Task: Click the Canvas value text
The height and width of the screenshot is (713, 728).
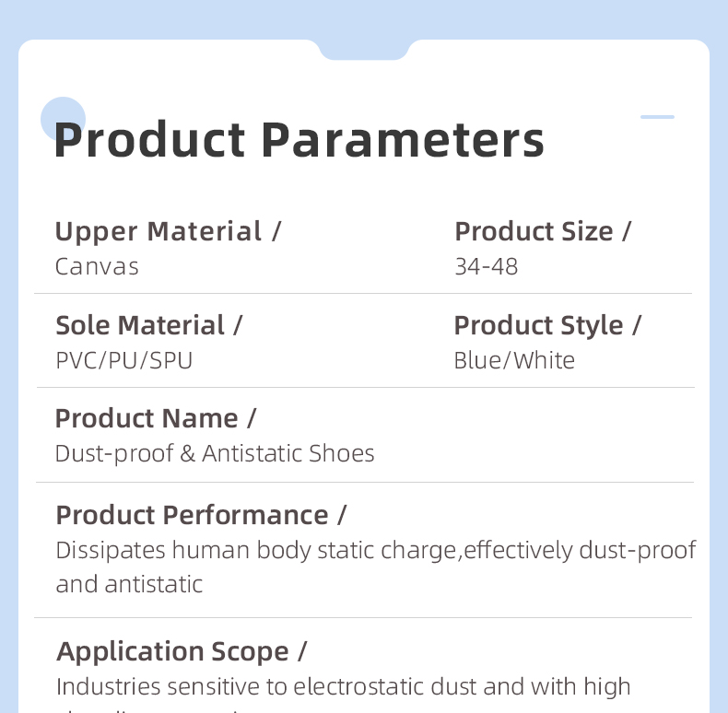Action: [x=97, y=267]
